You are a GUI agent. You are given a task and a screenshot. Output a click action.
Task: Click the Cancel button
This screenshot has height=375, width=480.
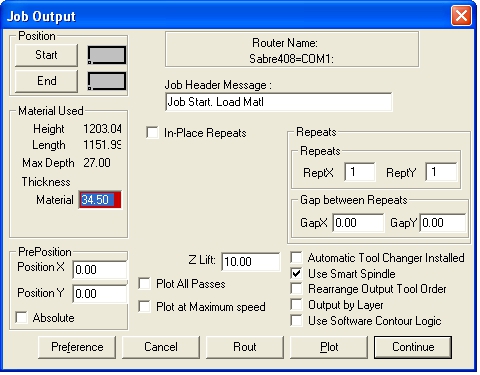click(161, 347)
